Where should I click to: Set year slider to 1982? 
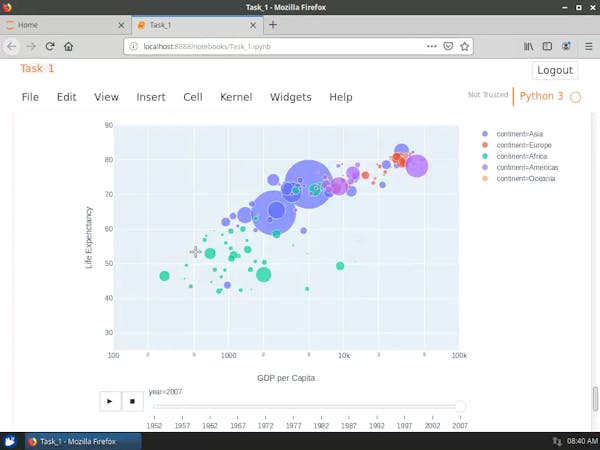point(321,425)
